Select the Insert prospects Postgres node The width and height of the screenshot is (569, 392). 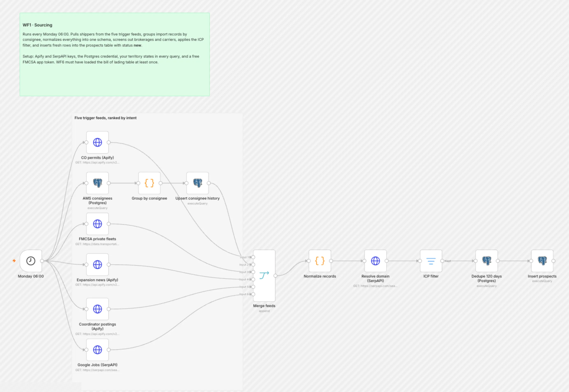(542, 261)
